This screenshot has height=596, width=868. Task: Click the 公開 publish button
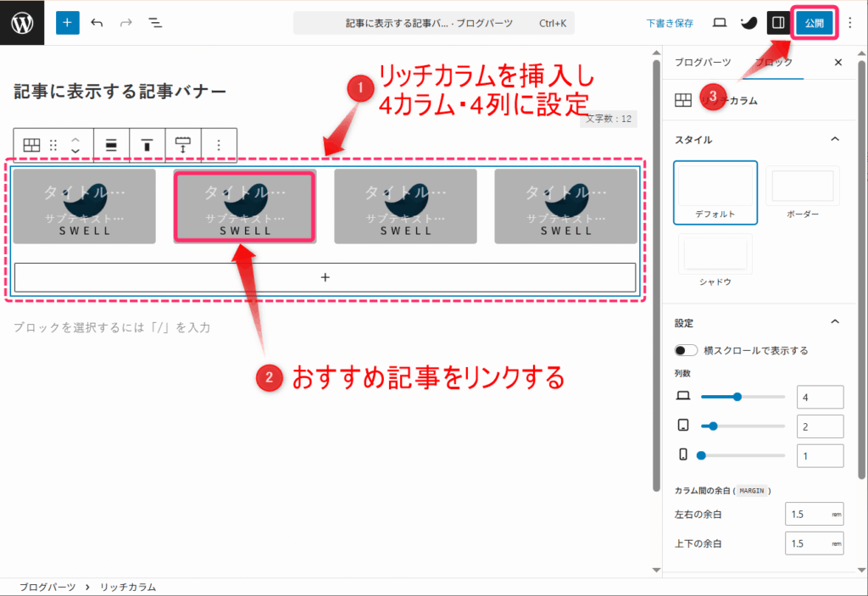[815, 23]
